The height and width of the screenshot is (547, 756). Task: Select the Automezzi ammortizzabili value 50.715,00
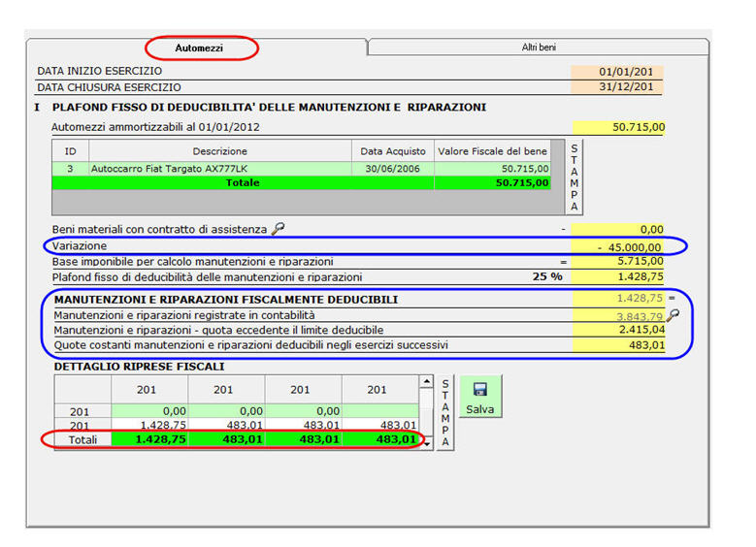618,127
